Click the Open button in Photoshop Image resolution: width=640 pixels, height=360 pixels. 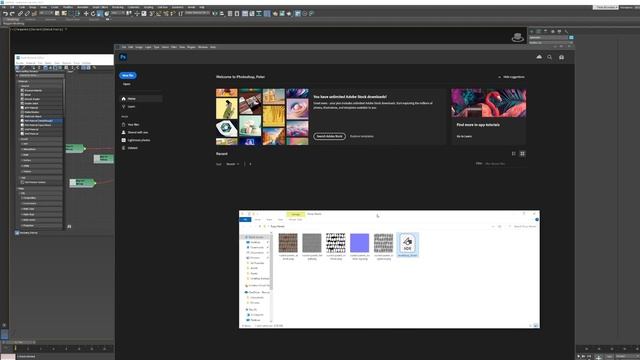(127, 84)
